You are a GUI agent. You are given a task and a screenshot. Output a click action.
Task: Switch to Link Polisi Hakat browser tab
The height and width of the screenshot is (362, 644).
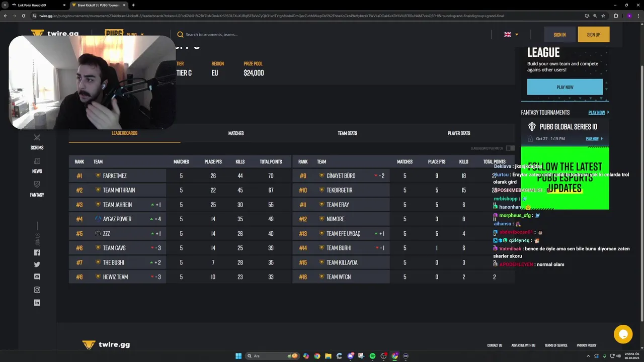(39, 5)
